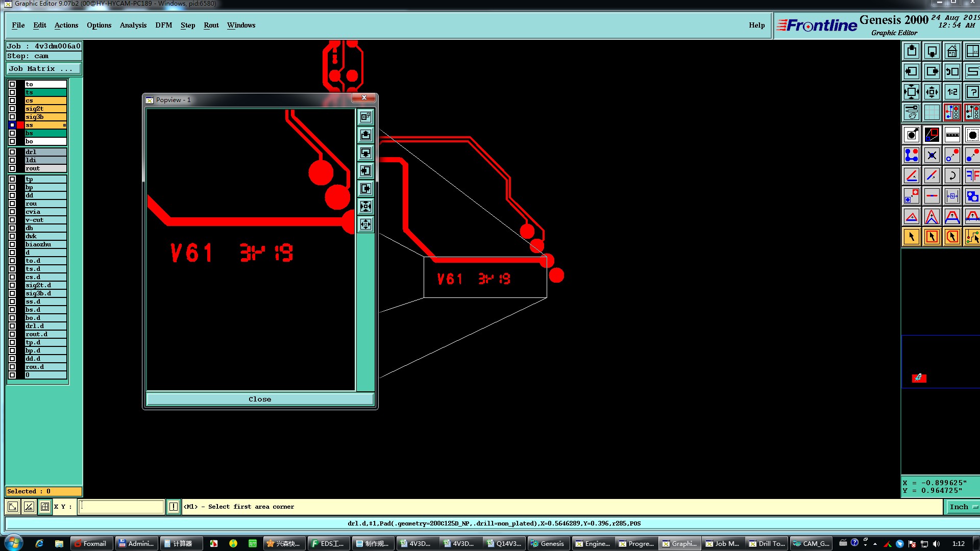Select the 'dwk' layer row
980x551 pixels.
45,236
